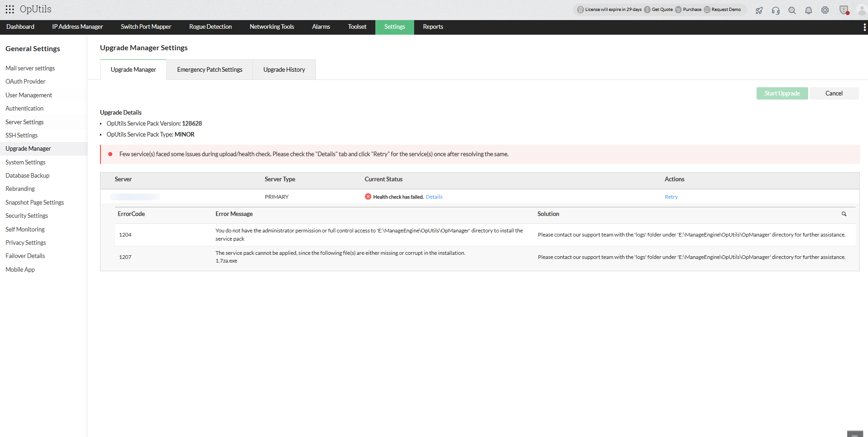The width and height of the screenshot is (868, 437).
Task: Click the magnifier search icon in header
Action: pos(792,10)
